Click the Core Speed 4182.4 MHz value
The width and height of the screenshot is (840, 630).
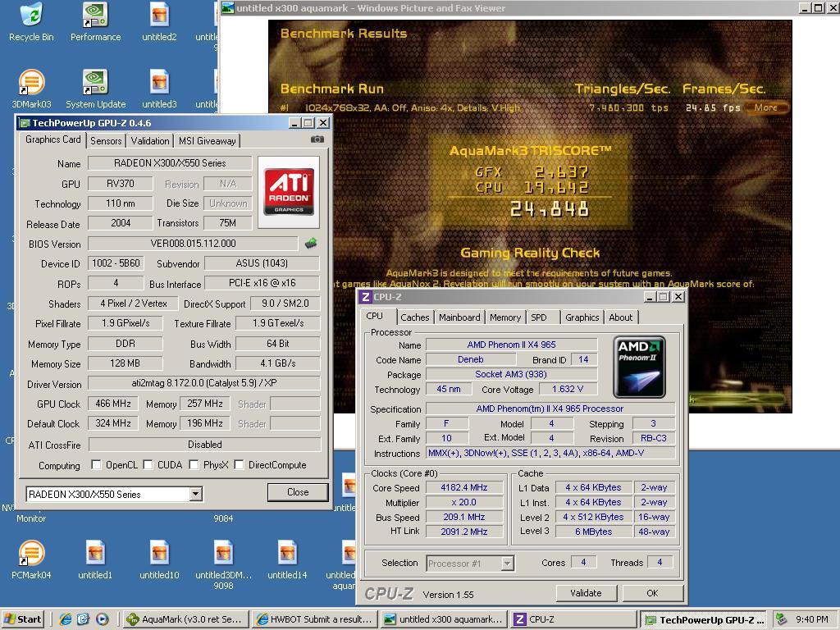point(464,487)
